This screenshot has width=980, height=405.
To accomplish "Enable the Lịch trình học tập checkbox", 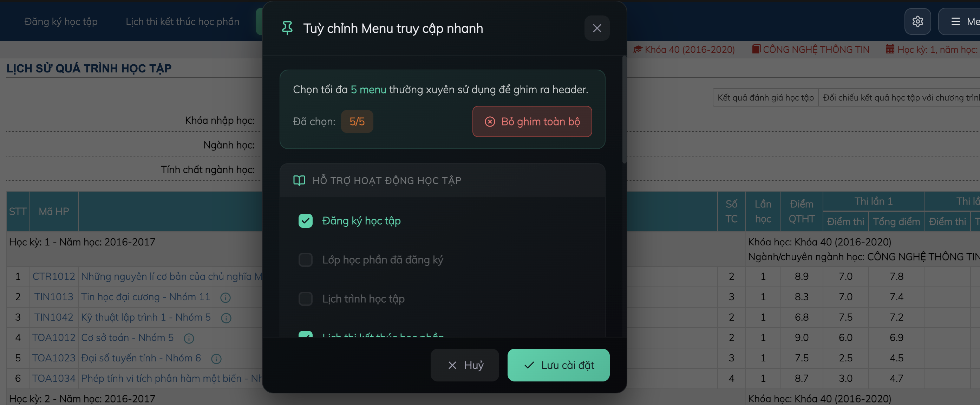I will (x=306, y=299).
